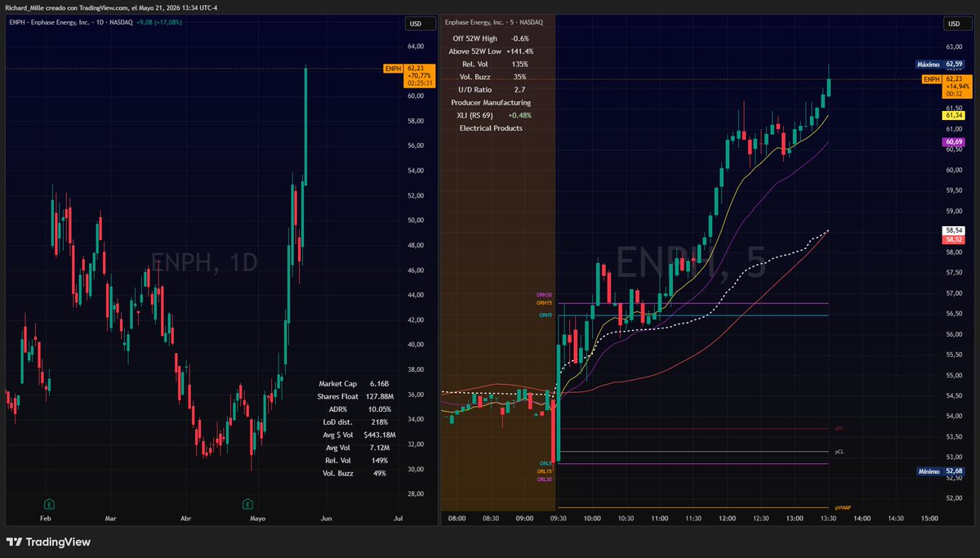This screenshot has width=980, height=558.
Task: Click the ORL15 line label
Action: (x=544, y=471)
